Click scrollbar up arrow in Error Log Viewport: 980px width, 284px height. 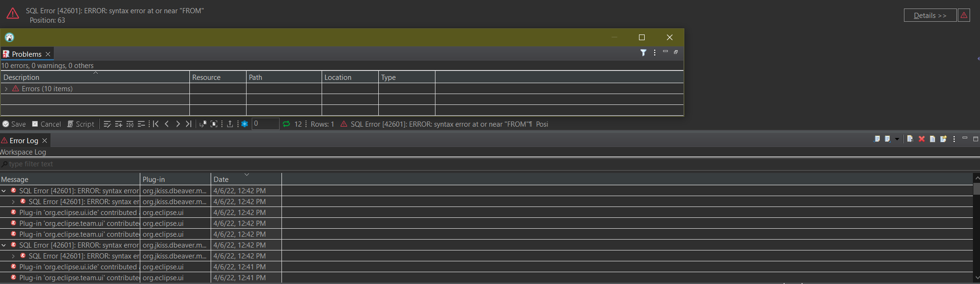coord(977,178)
